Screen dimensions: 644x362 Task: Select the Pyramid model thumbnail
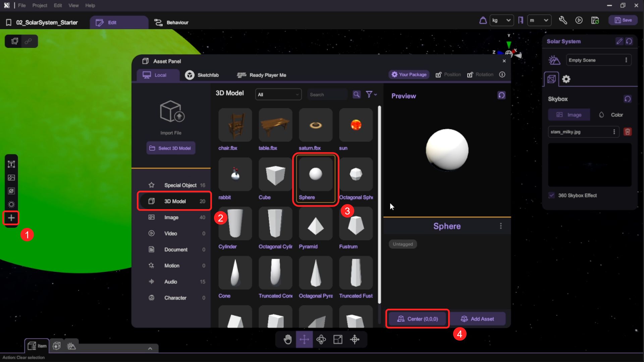coord(315,224)
